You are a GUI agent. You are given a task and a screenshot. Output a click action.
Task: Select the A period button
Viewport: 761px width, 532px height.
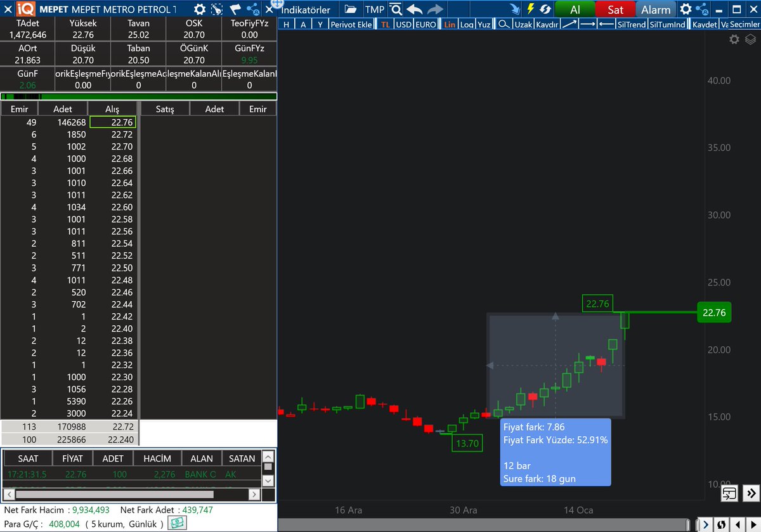click(303, 24)
